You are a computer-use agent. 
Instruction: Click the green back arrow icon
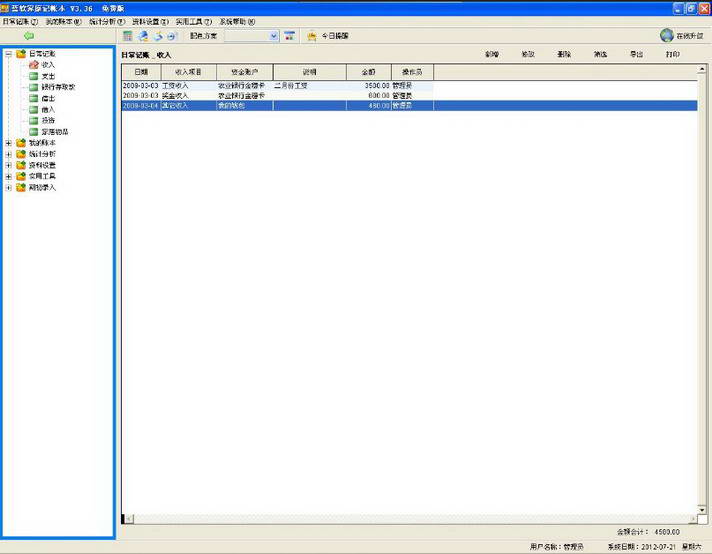click(x=29, y=36)
